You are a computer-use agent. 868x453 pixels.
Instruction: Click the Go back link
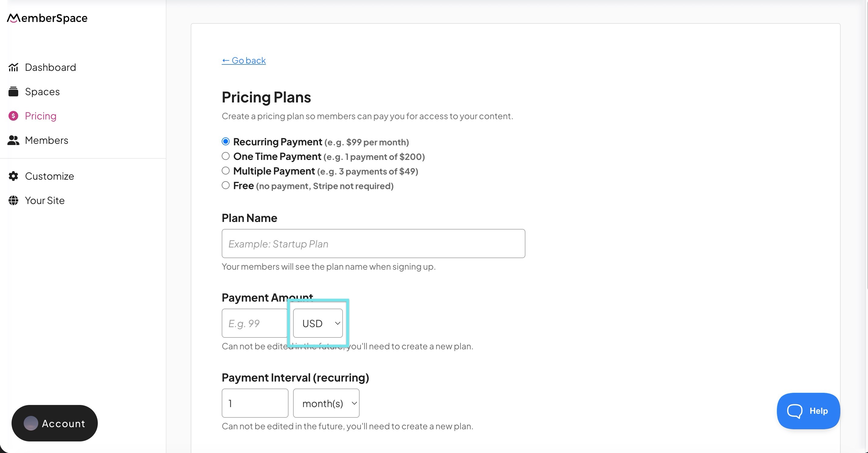pyautogui.click(x=244, y=61)
